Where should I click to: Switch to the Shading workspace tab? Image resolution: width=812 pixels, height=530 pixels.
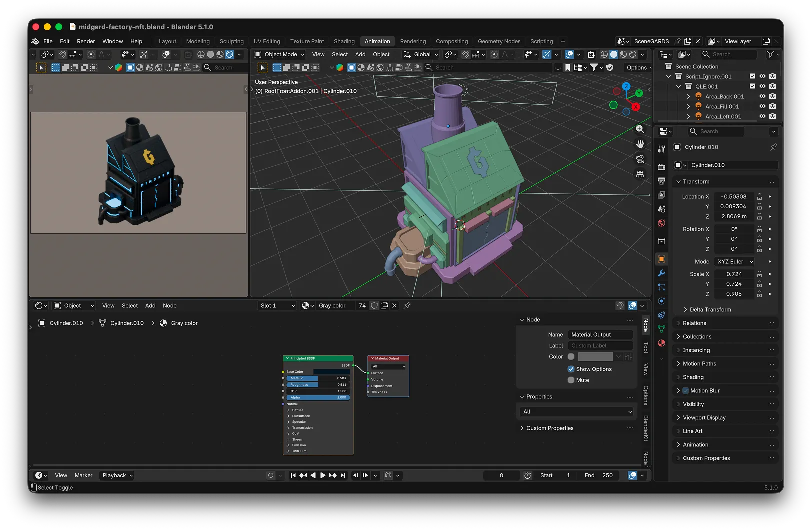[344, 41]
